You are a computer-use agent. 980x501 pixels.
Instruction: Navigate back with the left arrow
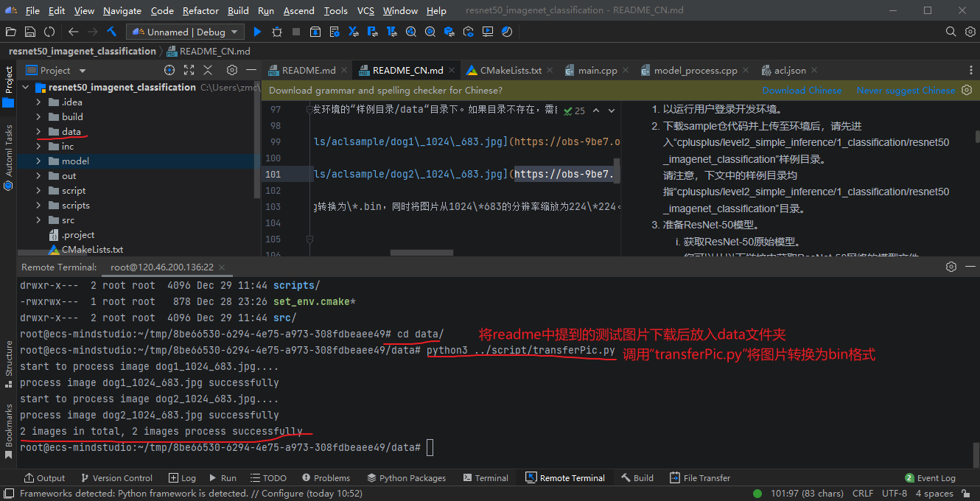point(73,32)
